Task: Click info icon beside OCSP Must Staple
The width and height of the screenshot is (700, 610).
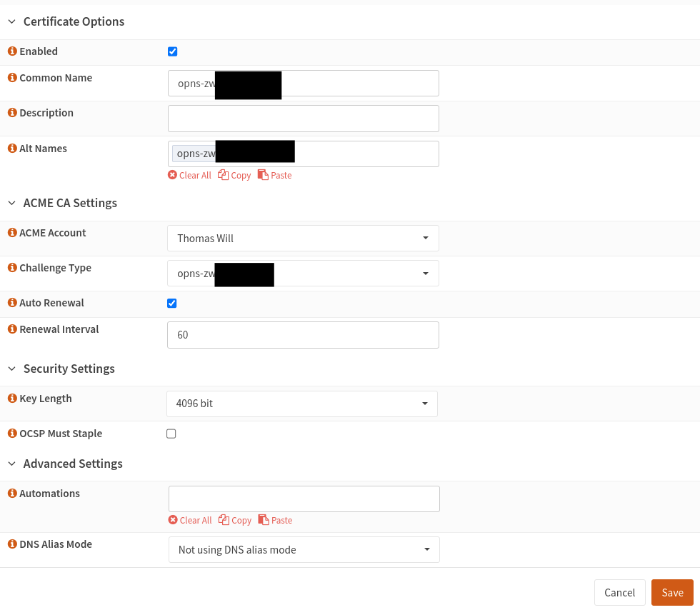Action: [x=12, y=434]
